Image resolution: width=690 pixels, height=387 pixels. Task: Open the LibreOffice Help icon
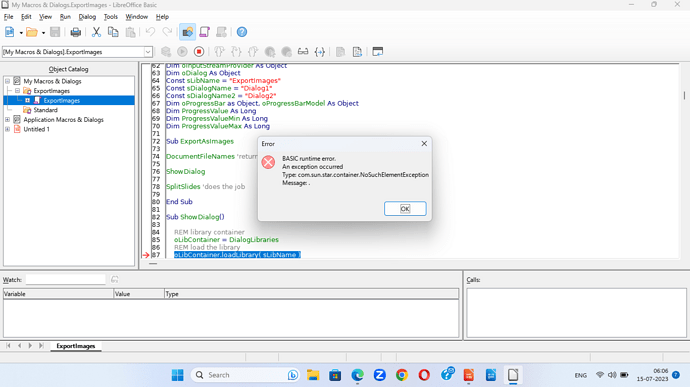click(x=242, y=32)
